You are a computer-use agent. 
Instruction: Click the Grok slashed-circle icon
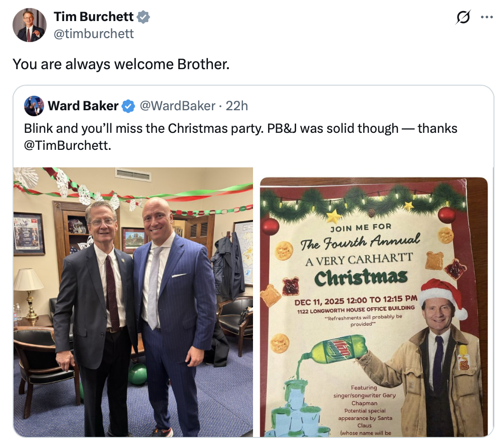463,17
